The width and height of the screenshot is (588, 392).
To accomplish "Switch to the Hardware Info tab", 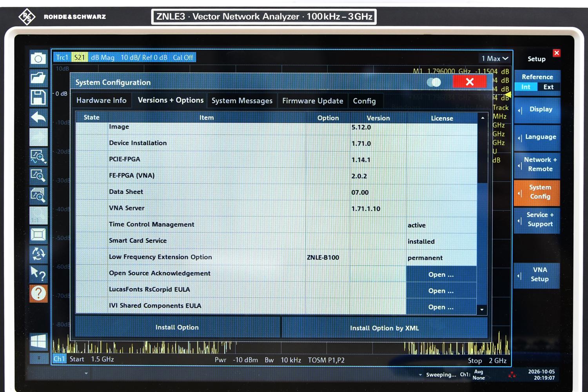I will pyautogui.click(x=102, y=100).
